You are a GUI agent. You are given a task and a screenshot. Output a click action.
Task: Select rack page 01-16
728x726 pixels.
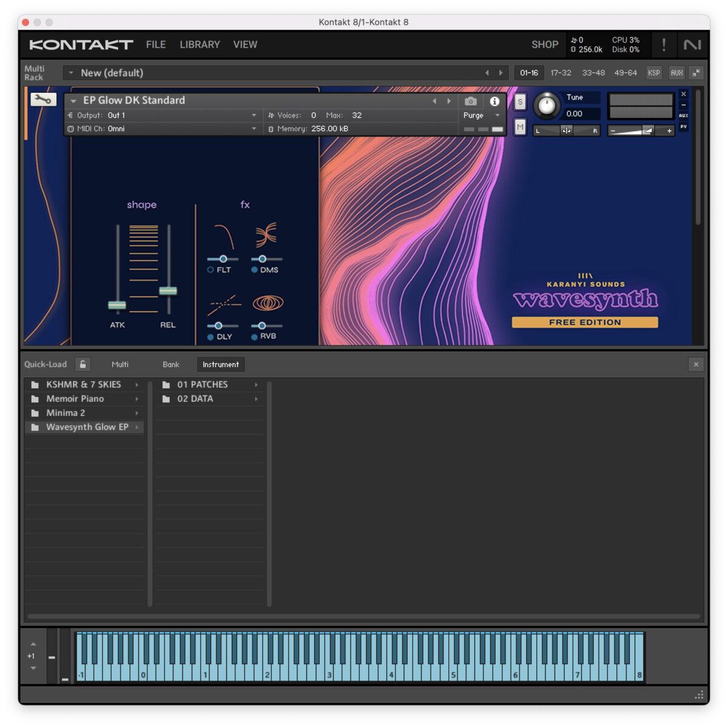529,73
